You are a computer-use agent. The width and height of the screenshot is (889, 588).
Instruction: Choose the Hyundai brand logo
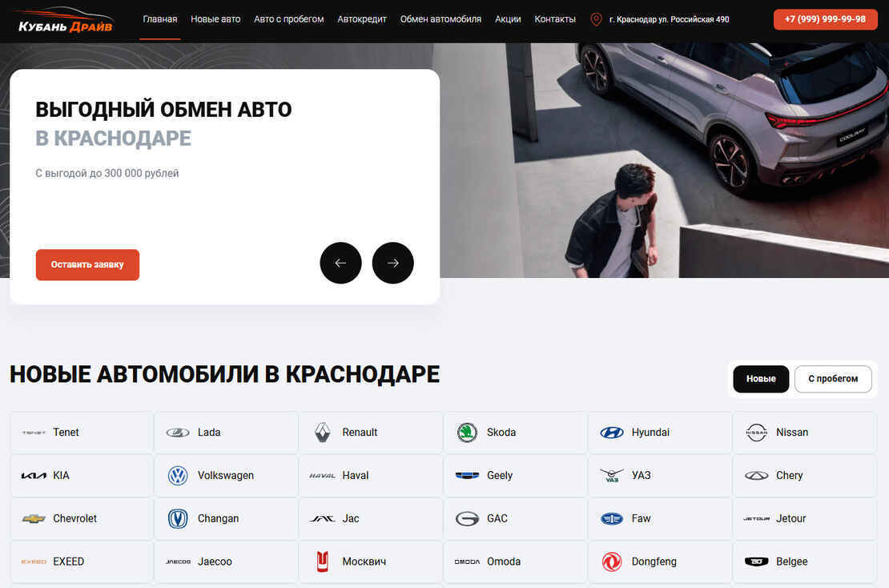pos(612,433)
